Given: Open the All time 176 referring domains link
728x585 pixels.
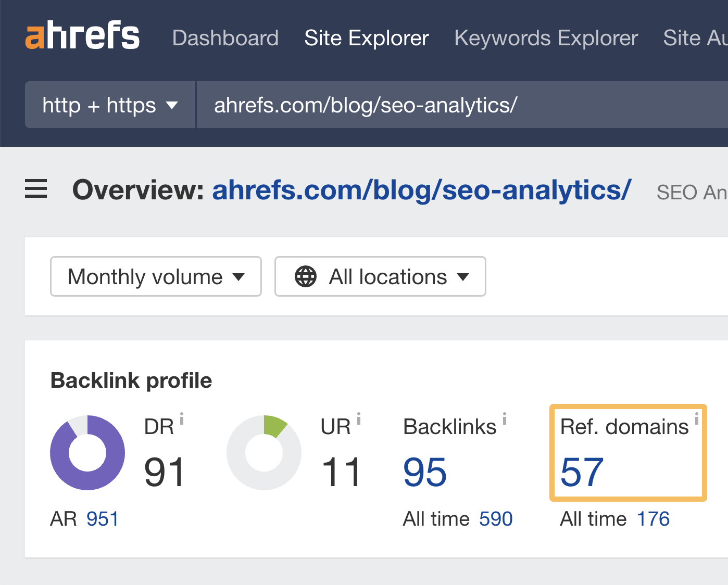Looking at the screenshot, I should (652, 518).
